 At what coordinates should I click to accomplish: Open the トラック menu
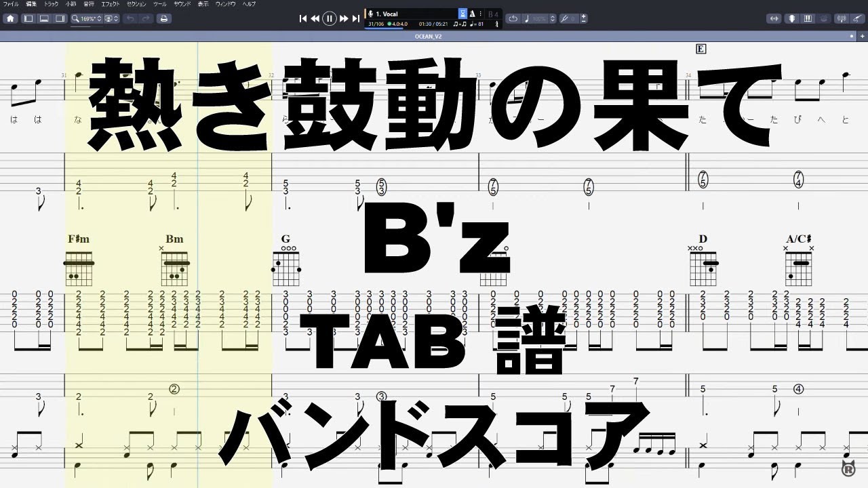(x=52, y=4)
